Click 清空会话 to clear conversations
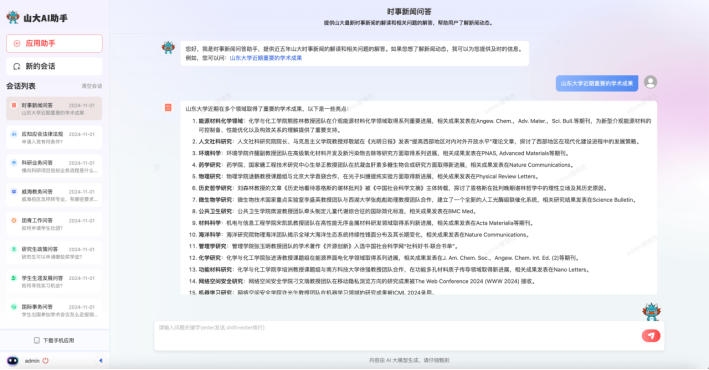The width and height of the screenshot is (709, 370). point(91,86)
